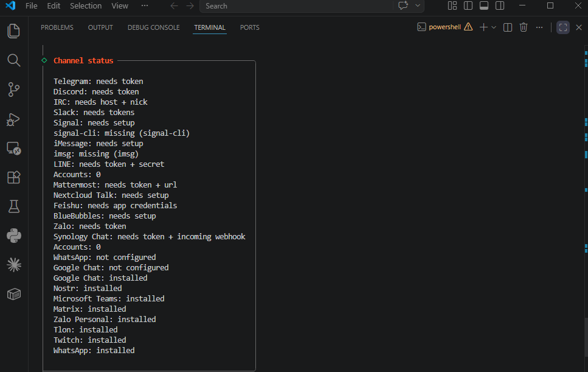Click 'WhatsApp: installed' line
588x372 pixels.
pos(94,350)
